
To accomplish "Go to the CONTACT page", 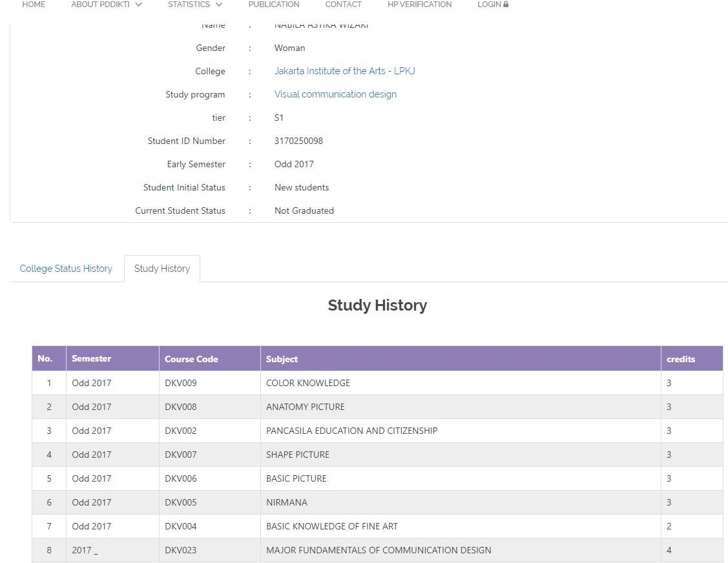I will point(343,5).
